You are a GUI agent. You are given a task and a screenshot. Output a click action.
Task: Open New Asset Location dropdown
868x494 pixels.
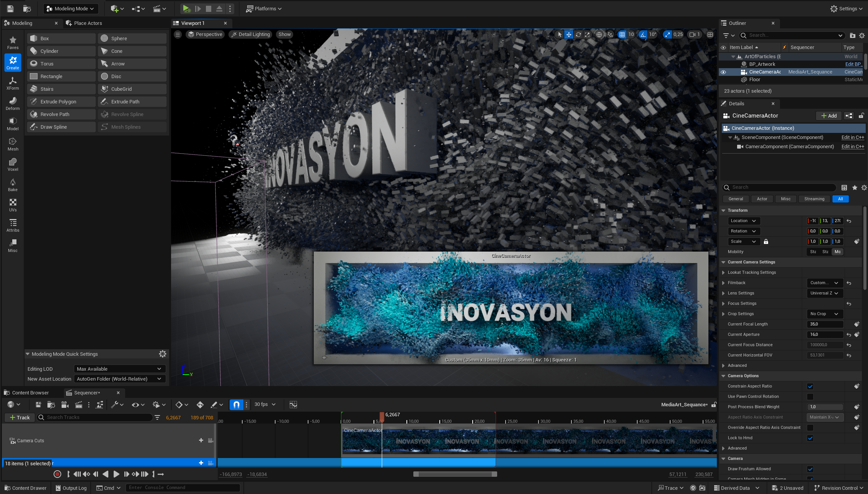[x=119, y=379]
